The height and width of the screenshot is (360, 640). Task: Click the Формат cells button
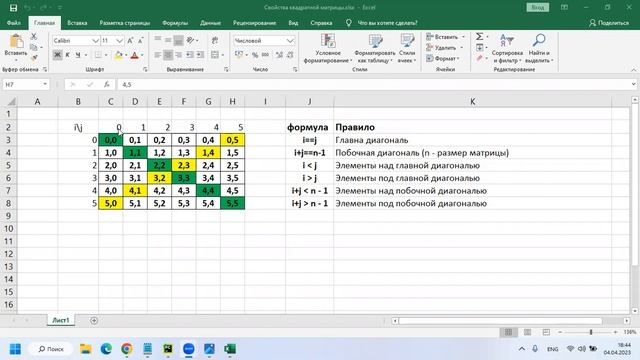(443, 58)
